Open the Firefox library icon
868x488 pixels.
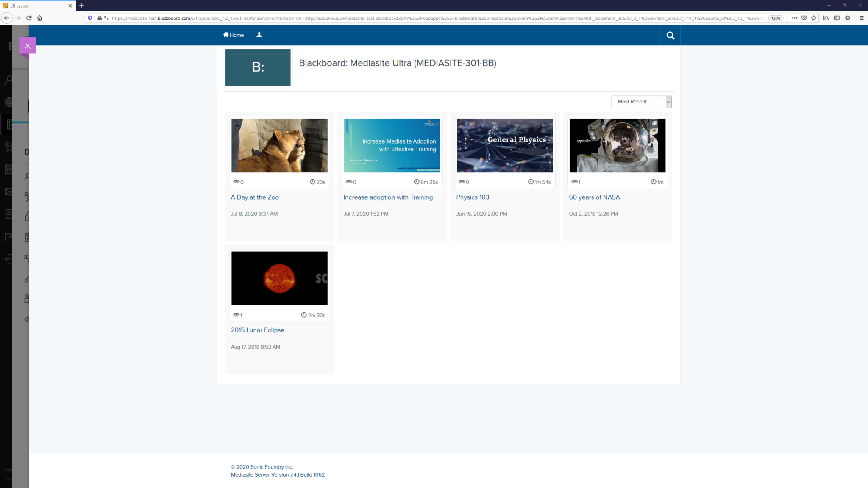click(826, 18)
